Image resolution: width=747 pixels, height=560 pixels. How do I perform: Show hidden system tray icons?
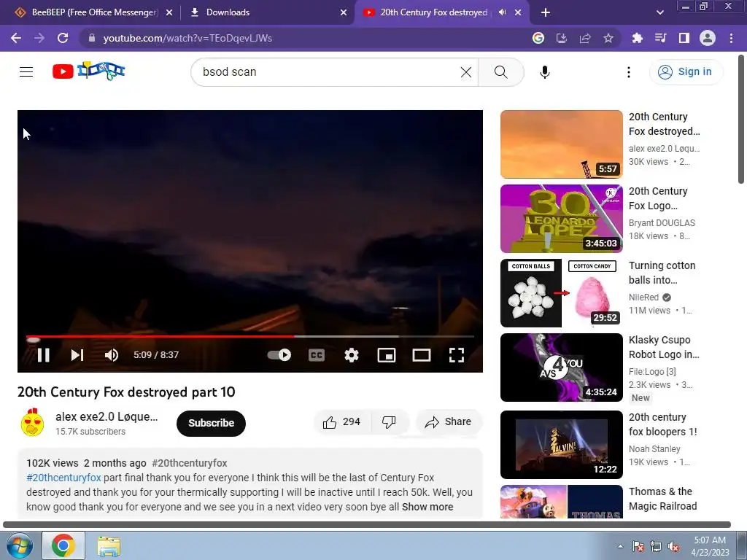point(620,546)
